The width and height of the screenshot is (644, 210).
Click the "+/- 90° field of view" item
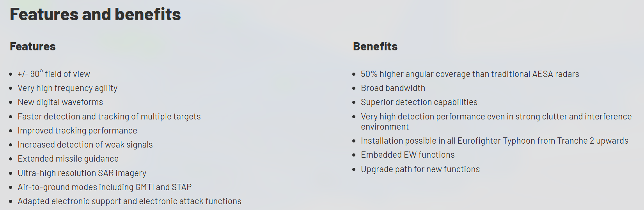(54, 74)
